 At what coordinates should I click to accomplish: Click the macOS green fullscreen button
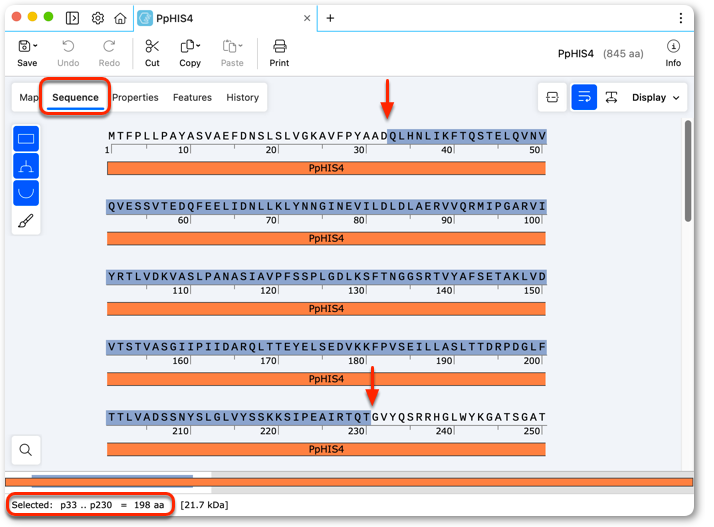coord(48,17)
